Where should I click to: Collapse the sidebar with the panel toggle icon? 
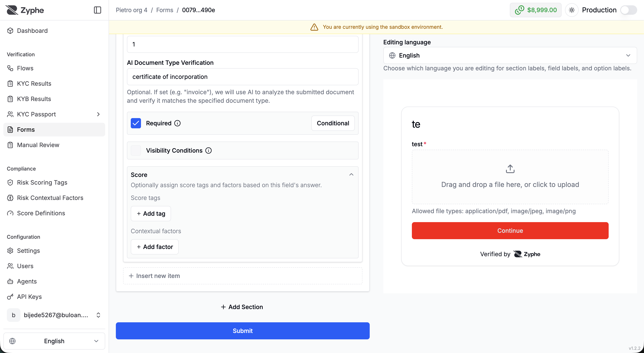click(97, 10)
